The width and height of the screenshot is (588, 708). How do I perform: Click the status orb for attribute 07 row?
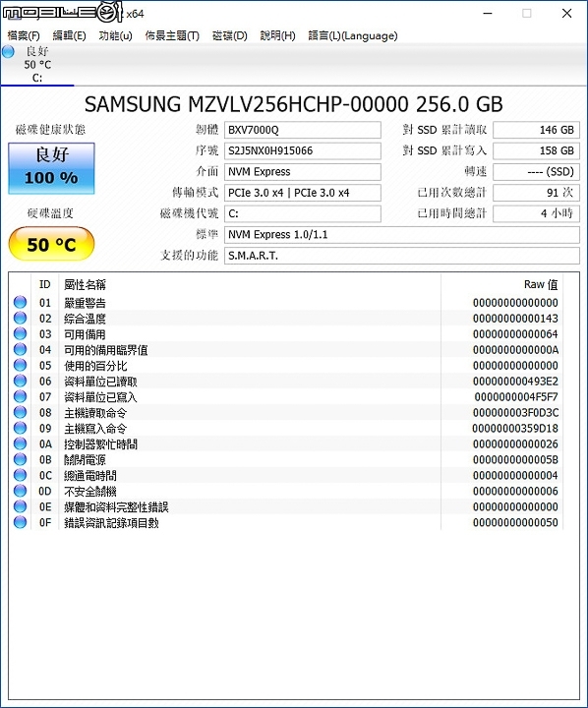coord(20,396)
